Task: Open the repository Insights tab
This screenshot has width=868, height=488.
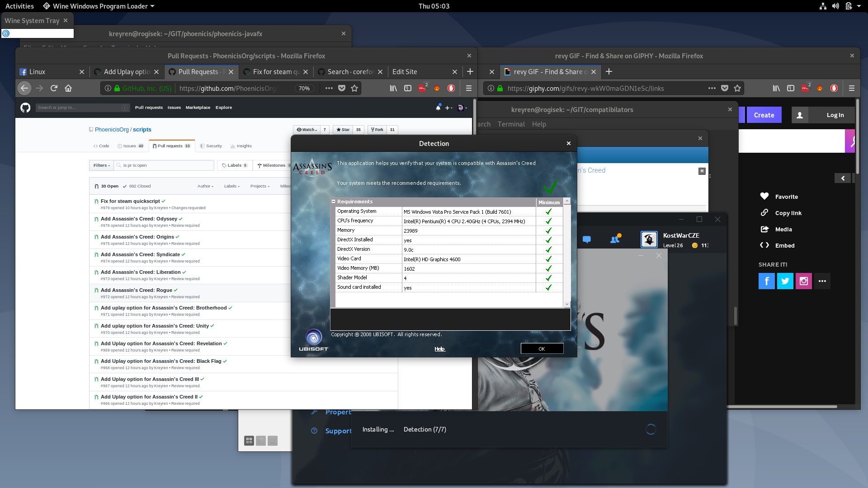Action: click(241, 146)
